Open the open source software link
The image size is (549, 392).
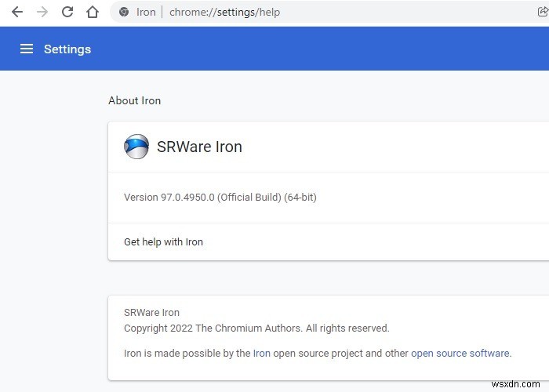click(460, 353)
